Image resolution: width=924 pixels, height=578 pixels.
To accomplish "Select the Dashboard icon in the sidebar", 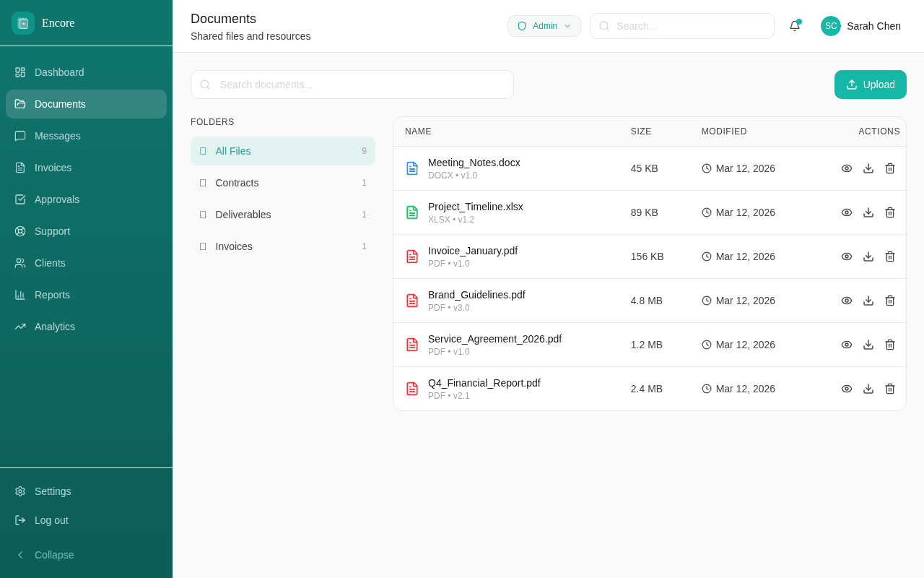I will 20,72.
